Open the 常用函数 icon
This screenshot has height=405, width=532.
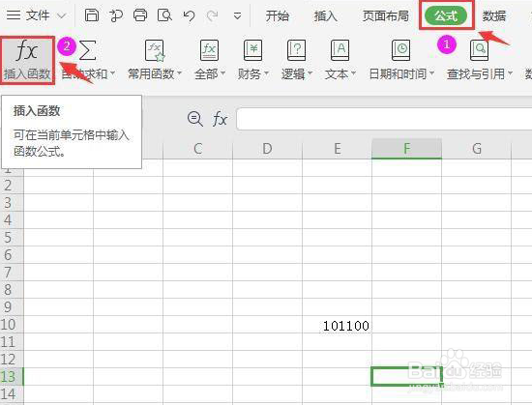click(x=155, y=50)
